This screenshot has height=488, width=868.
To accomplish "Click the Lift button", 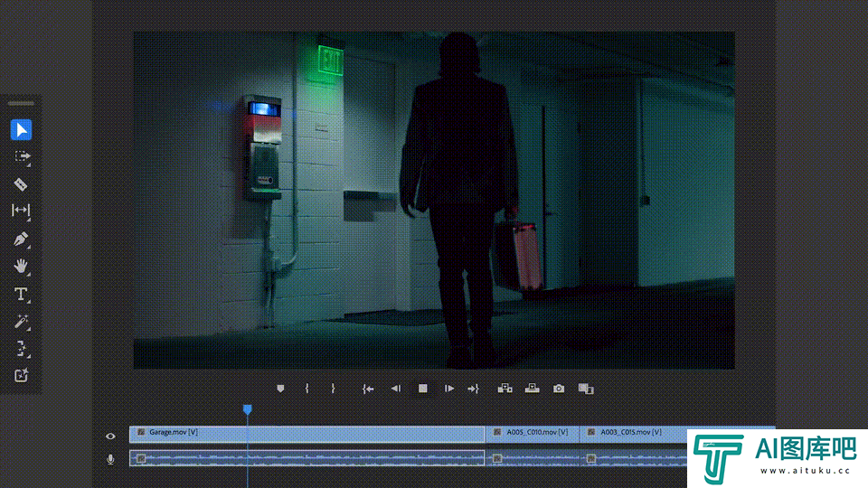I will pyautogui.click(x=505, y=389).
